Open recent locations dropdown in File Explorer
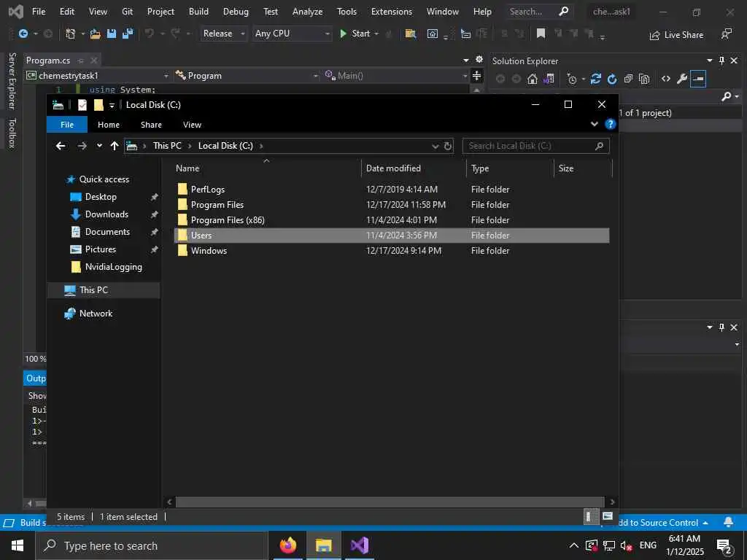 click(x=99, y=146)
